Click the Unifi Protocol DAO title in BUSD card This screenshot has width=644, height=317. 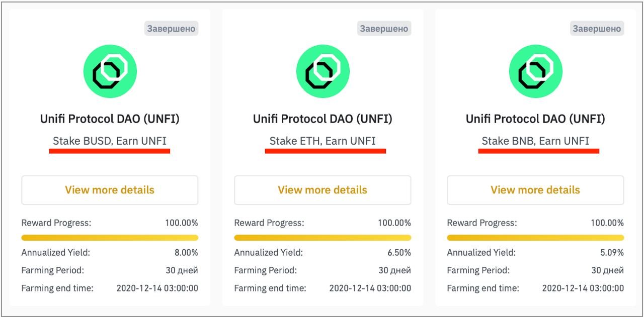click(x=110, y=119)
